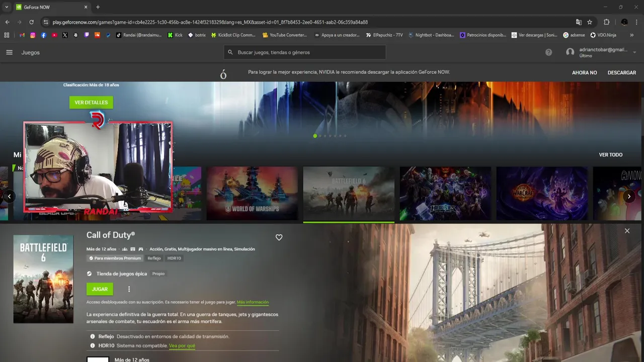This screenshot has width=644, height=362.
Task: Open Patrocinios disponibles bookmark
Action: (x=483, y=35)
